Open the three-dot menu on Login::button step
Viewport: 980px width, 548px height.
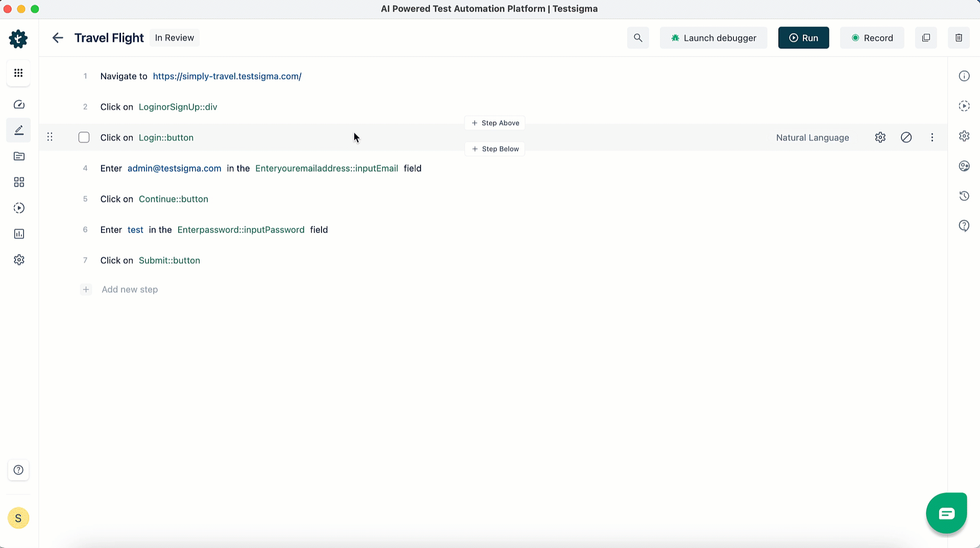click(x=932, y=137)
